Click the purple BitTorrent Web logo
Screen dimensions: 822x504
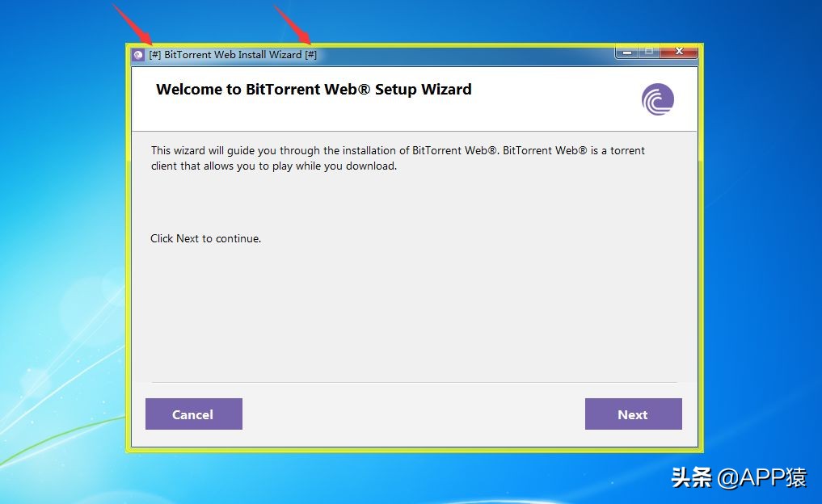658,99
